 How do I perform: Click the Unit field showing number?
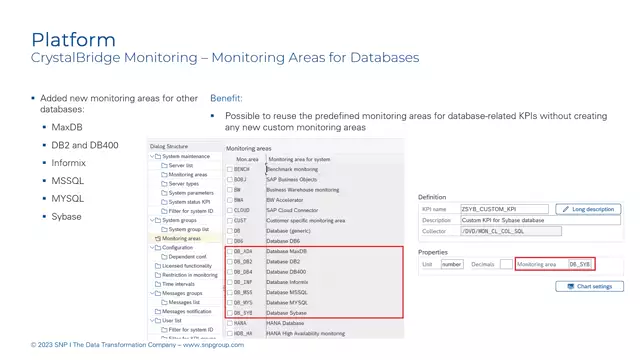click(452, 264)
